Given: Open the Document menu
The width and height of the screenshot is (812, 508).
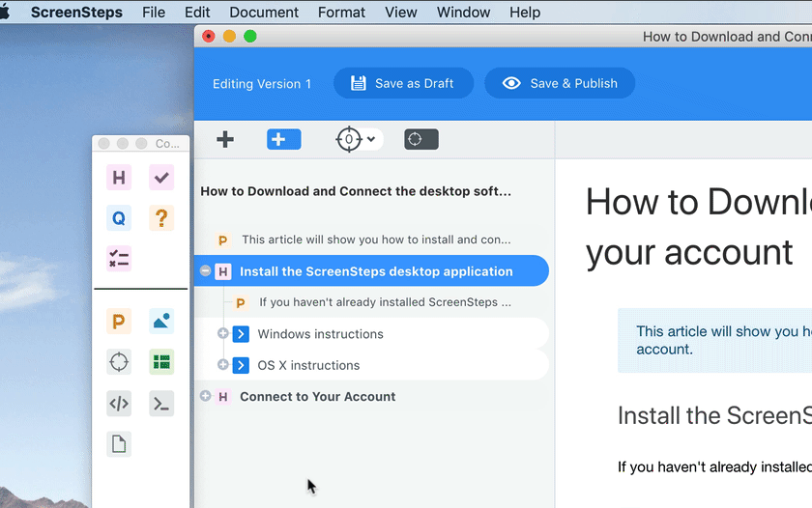Looking at the screenshot, I should [x=264, y=12].
